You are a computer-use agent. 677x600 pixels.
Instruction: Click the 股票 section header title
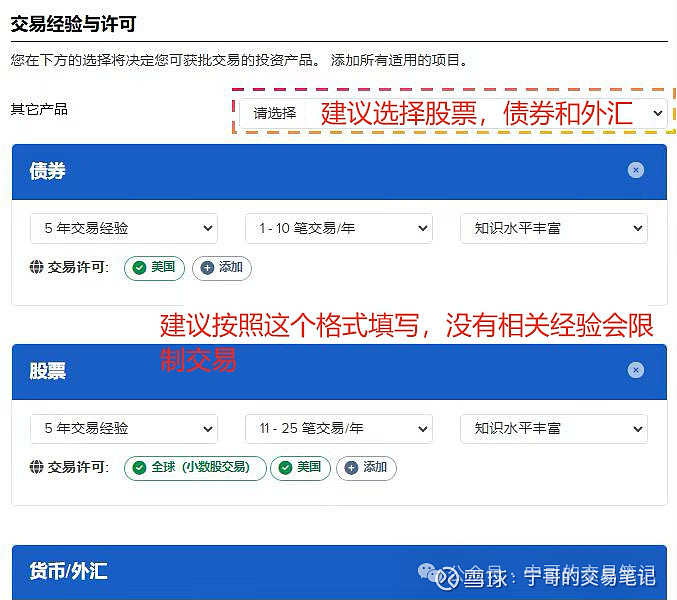click(x=47, y=371)
